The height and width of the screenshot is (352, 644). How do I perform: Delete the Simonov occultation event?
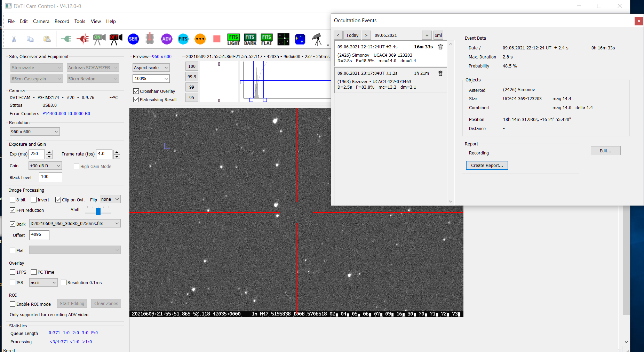click(440, 47)
